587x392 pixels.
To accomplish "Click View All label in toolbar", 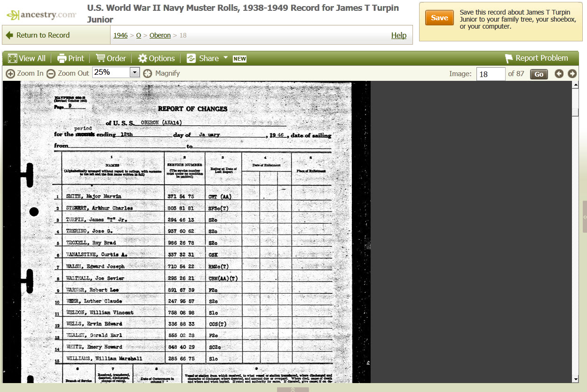I will 32,58.
